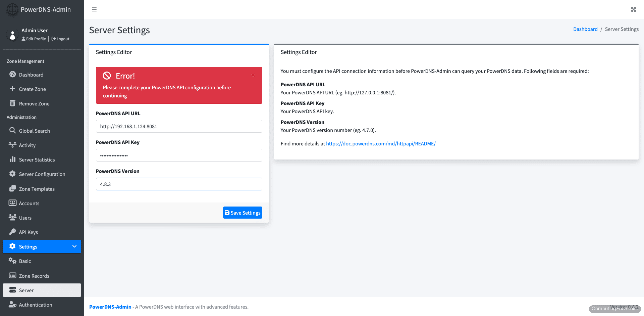Dismiss the Error alert
This screenshot has width=644, height=316.
pos(253,76)
